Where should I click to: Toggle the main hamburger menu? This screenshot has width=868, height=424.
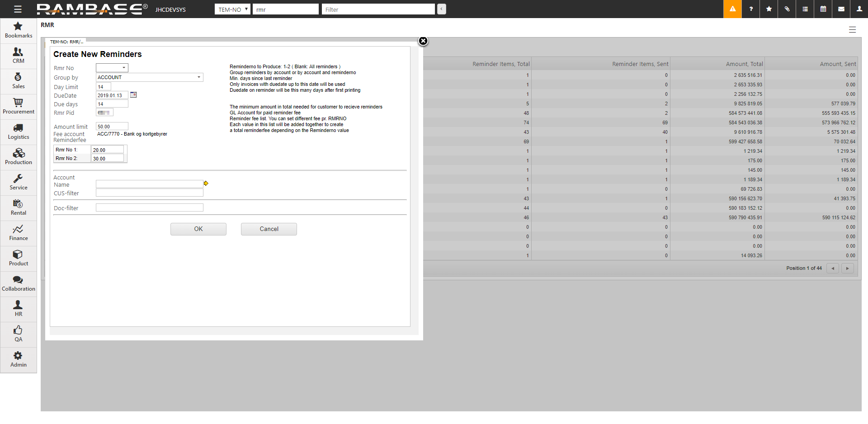point(18,9)
